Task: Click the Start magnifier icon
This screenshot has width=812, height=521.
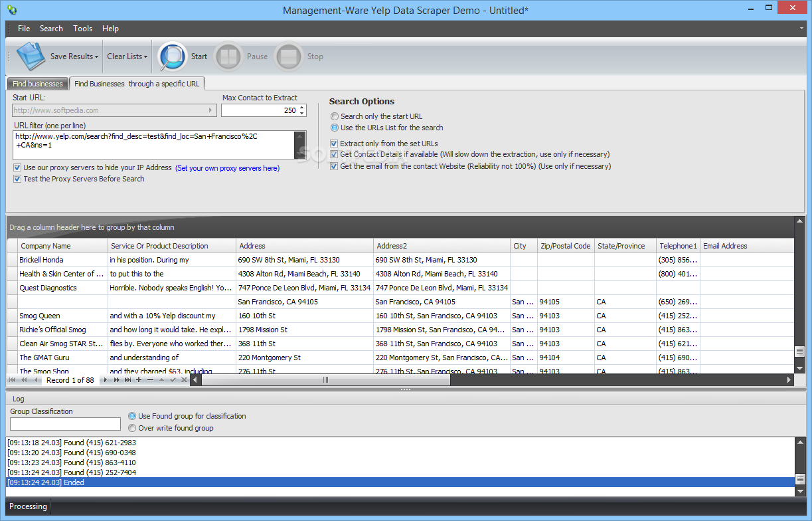Action: pyautogui.click(x=172, y=56)
